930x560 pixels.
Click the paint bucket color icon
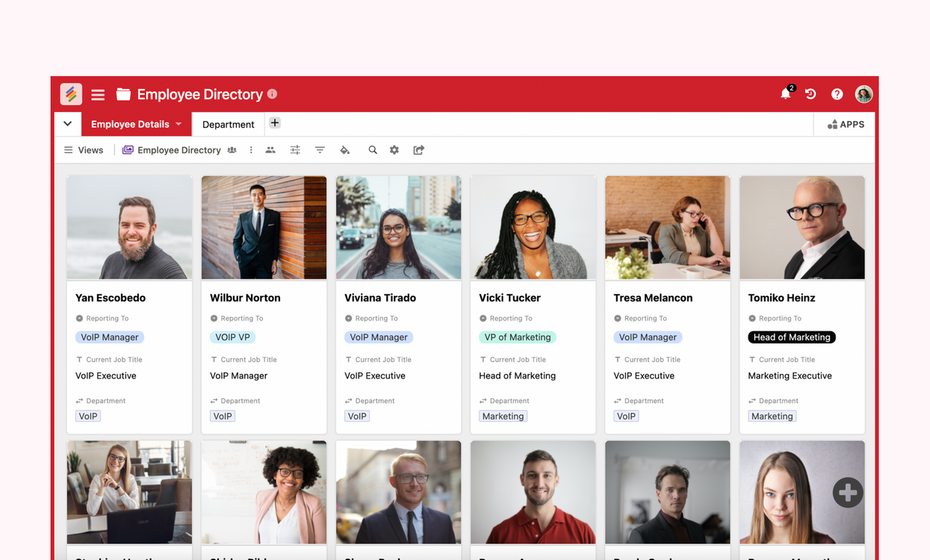[344, 150]
